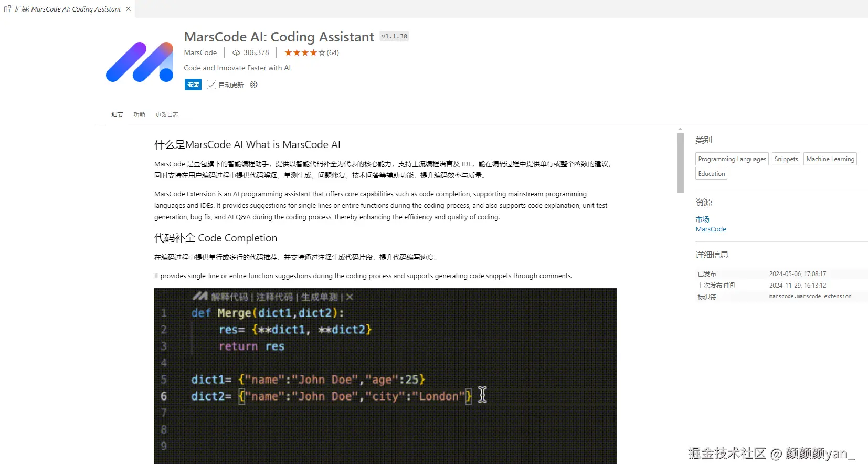Screen dimensions: 868x474
Task: Open the 功能 features tab
Action: (139, 114)
